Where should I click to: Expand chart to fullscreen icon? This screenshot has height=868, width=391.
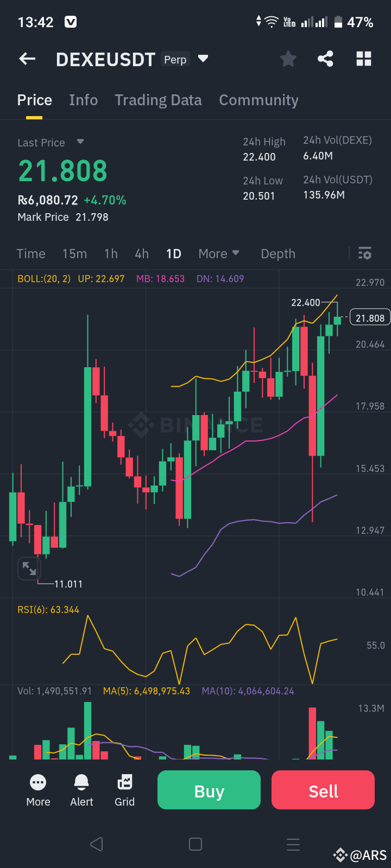click(x=29, y=568)
